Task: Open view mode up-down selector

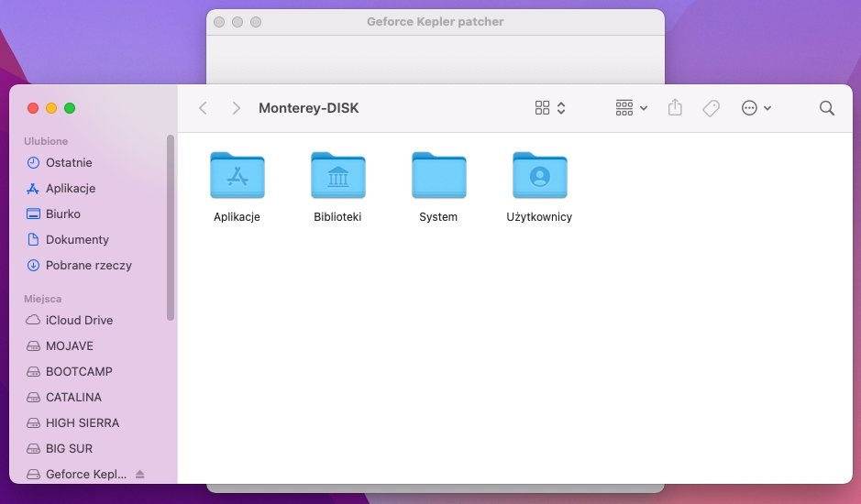Action: (x=561, y=108)
